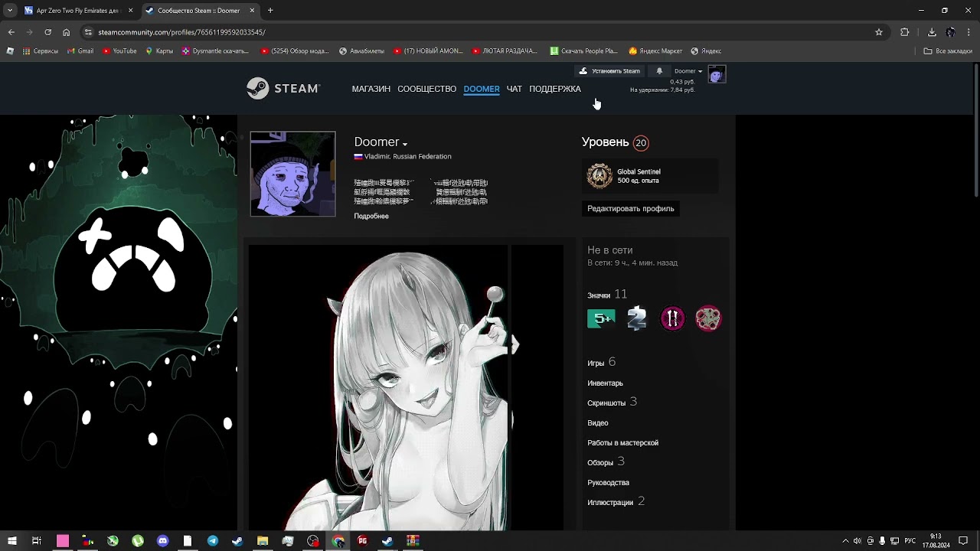Open Chrome extensions puzzle icon
Viewport: 980px width, 551px height.
905,32
